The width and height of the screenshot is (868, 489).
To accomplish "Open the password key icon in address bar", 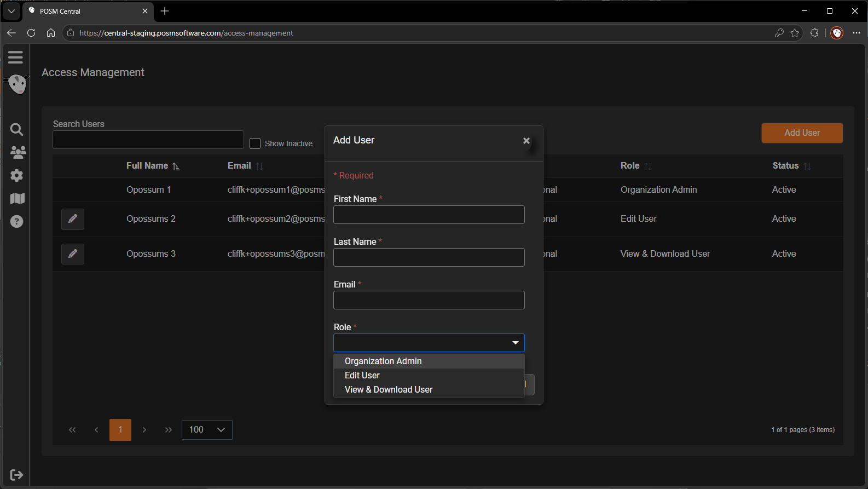I will (x=779, y=33).
